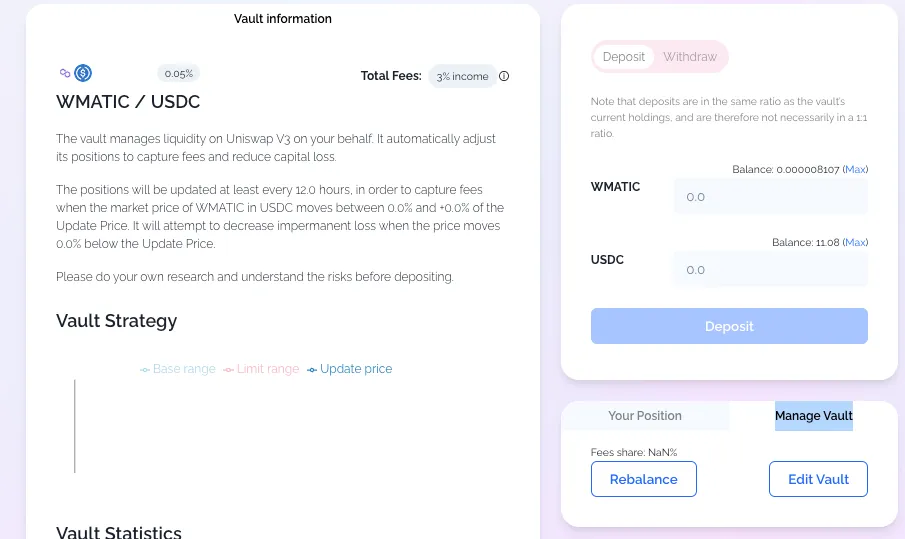Select the Manage Vault tab

(813, 416)
